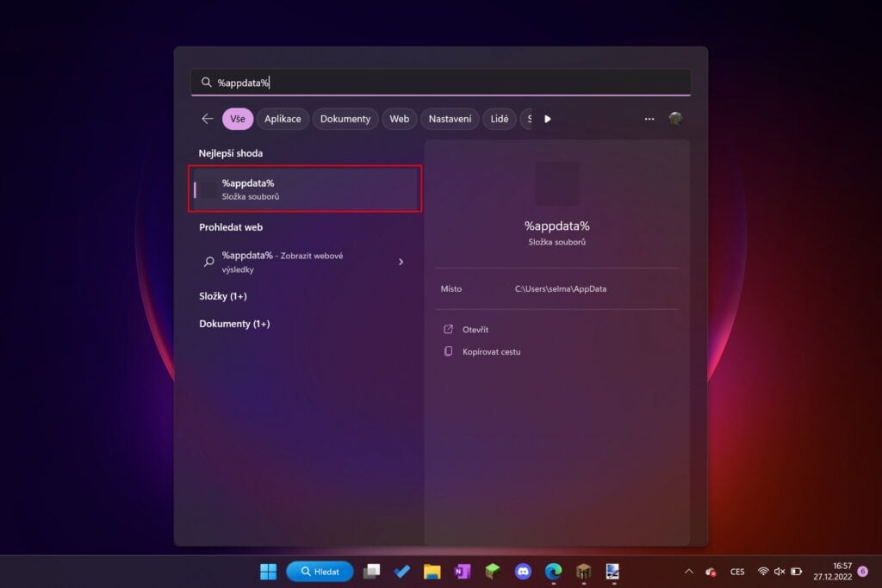The width and height of the screenshot is (882, 588).
Task: Open Microsoft To Do checkmark icon in taskbar
Action: point(401,572)
